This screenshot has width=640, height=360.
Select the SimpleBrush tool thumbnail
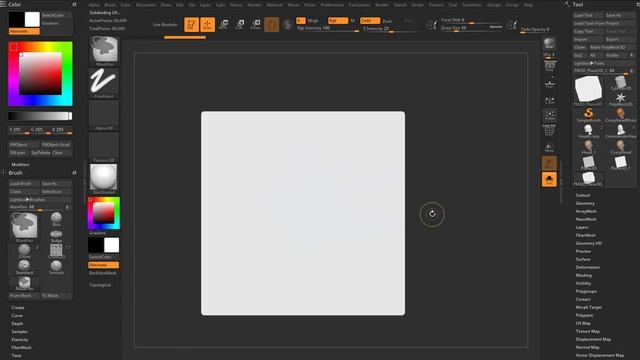tap(589, 115)
